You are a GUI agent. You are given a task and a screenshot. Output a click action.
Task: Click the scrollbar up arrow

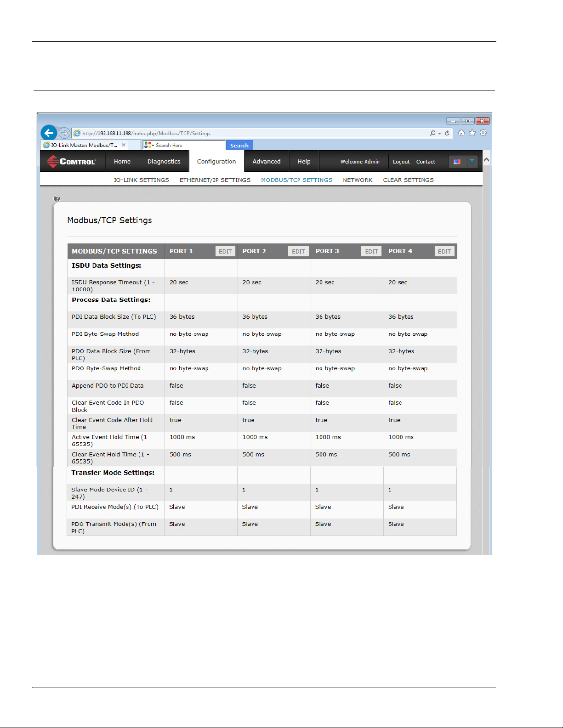(486, 159)
